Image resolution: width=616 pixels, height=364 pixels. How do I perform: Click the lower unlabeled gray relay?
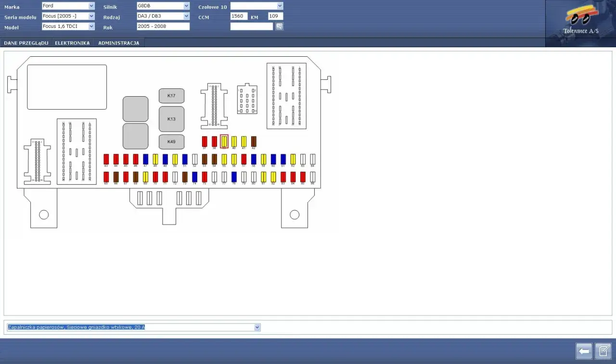pyautogui.click(x=136, y=136)
